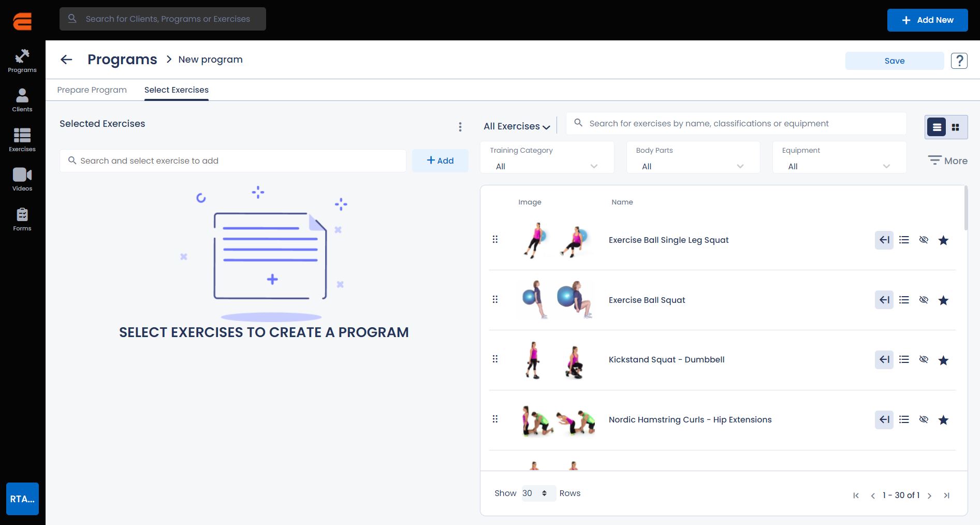Image resolution: width=980 pixels, height=525 pixels.
Task: Hide the Exercise Ball Single Leg Squat exercise
Action: click(924, 240)
